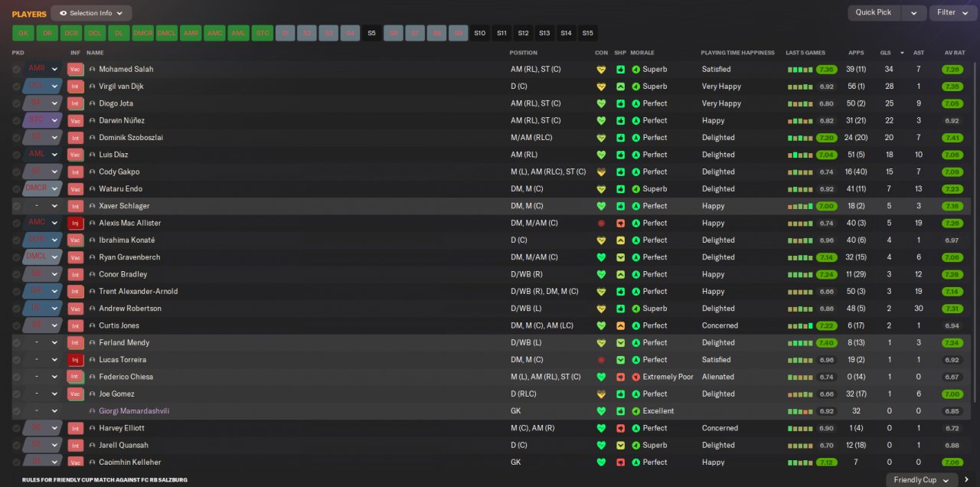This screenshot has height=487, width=980.
Task: Select the STC position slot
Action: (x=262, y=33)
